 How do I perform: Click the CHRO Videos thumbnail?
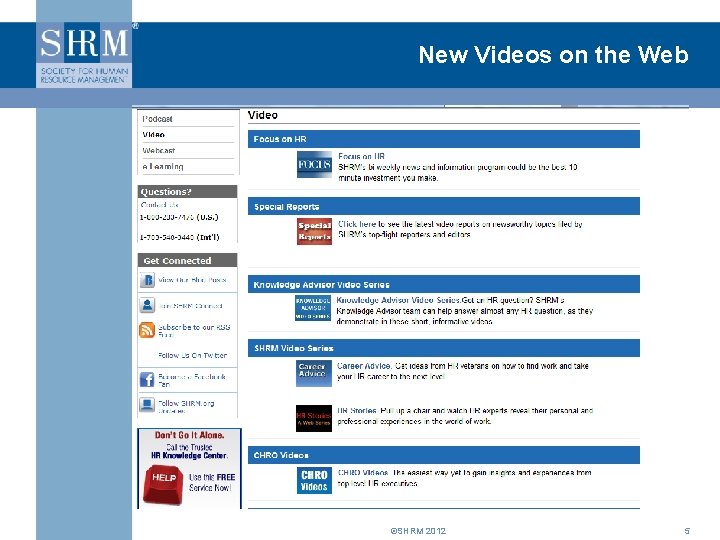click(x=314, y=480)
